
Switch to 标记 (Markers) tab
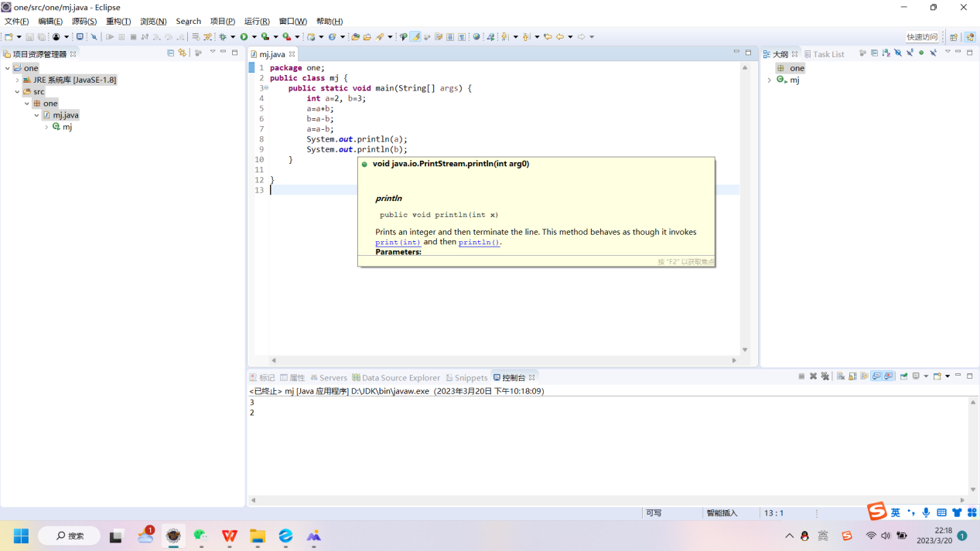click(x=262, y=378)
